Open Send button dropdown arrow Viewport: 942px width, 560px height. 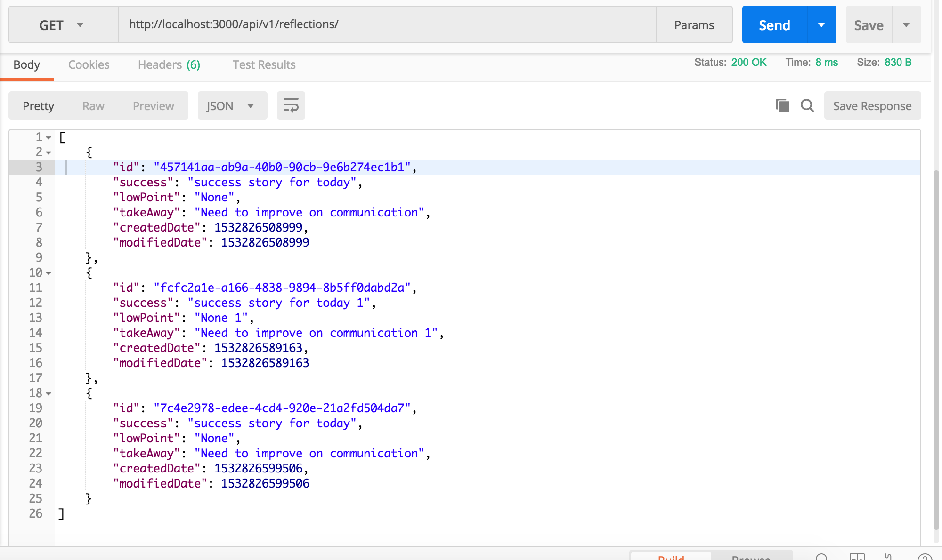point(821,25)
